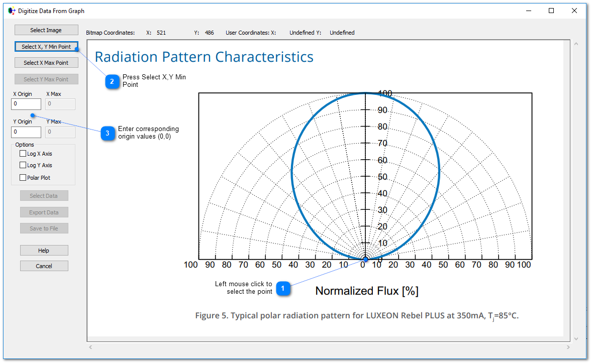Click the horizontal scrollbar right arrow
Image resolution: width=592 pixels, height=364 pixels.
[x=569, y=347]
